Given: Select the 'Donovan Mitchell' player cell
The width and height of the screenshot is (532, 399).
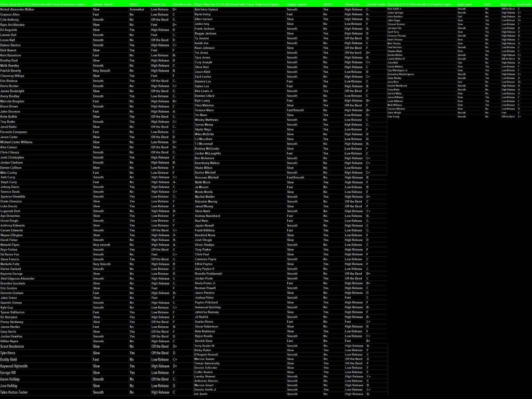Looking at the screenshot, I should click(207, 177).
